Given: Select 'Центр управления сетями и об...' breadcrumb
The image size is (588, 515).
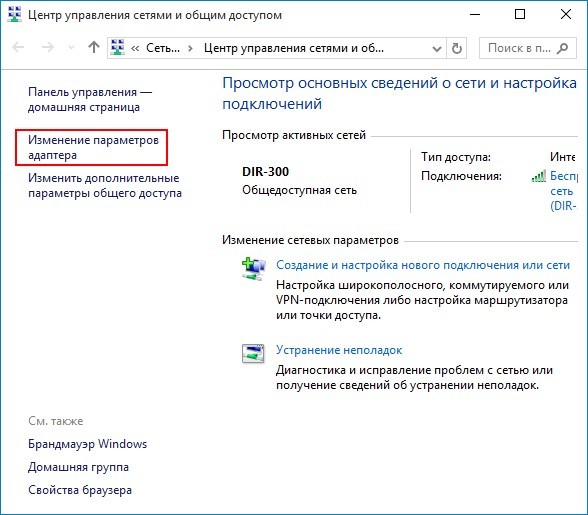Looking at the screenshot, I should tap(294, 48).
